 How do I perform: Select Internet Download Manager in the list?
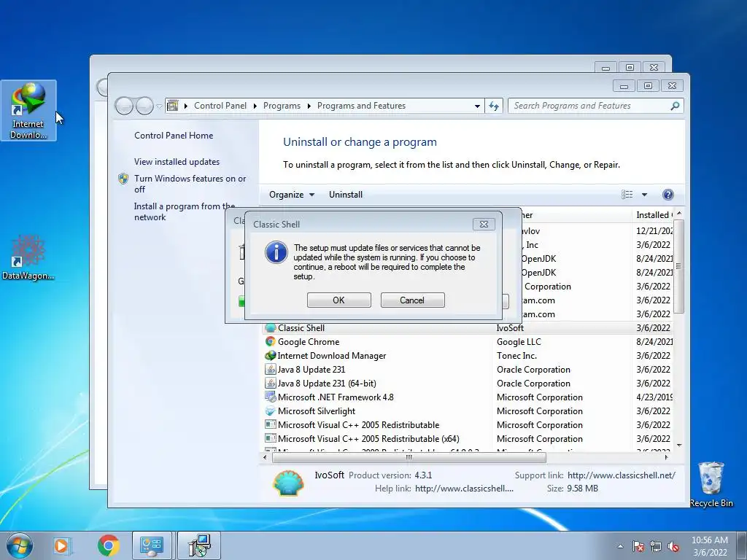coord(468,355)
